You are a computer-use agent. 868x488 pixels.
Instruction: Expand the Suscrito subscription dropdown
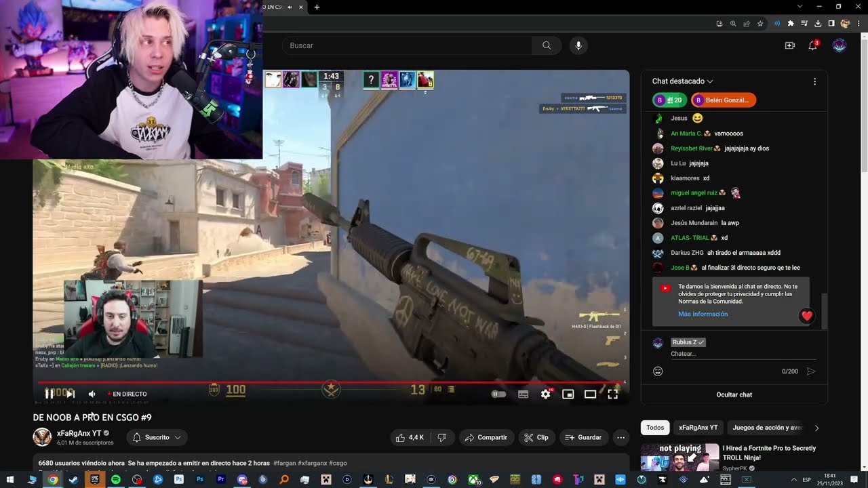[157, 437]
